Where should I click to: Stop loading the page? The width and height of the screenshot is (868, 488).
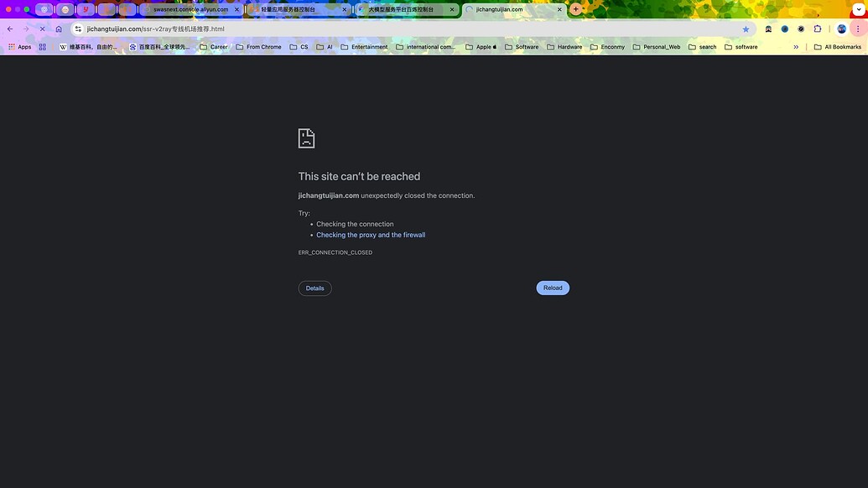tap(42, 29)
